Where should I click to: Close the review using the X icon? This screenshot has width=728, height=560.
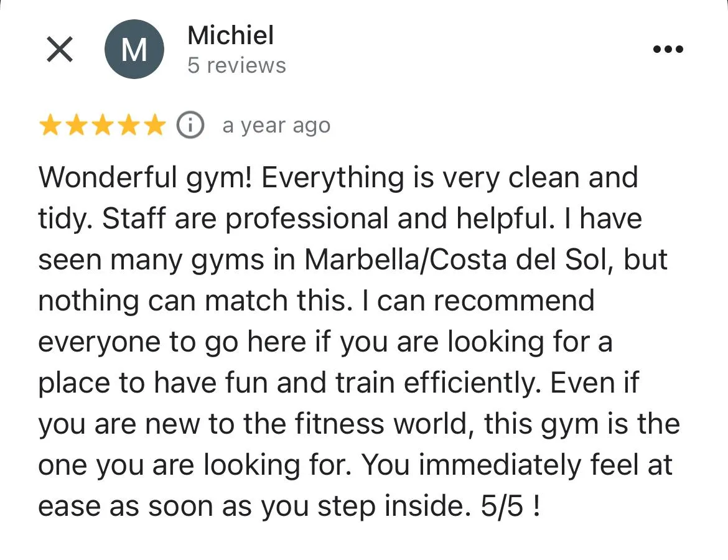tap(60, 49)
